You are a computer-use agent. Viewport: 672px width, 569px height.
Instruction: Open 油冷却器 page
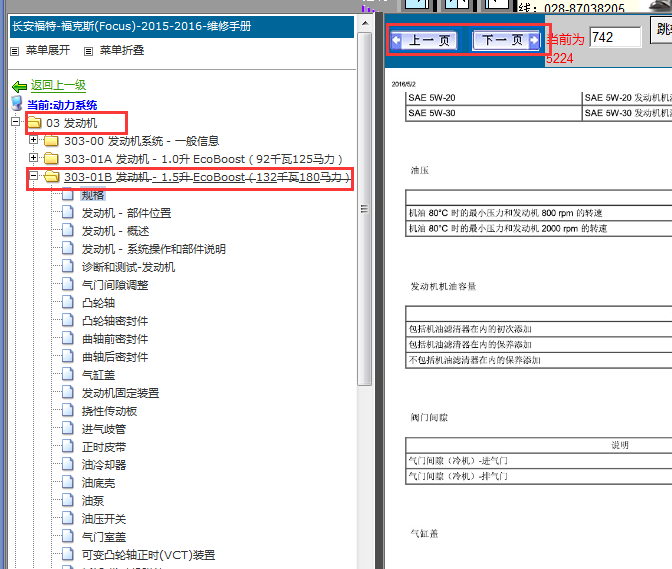pyautogui.click(x=104, y=465)
